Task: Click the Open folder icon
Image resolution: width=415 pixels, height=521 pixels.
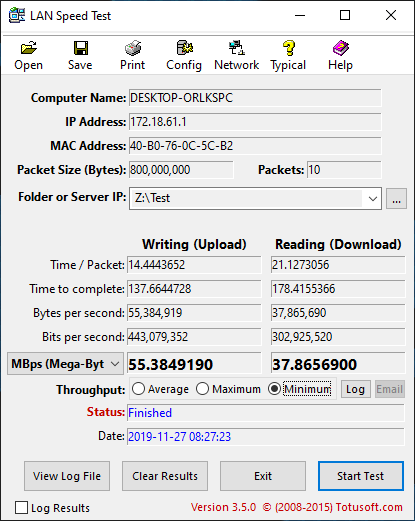Action: [x=29, y=48]
